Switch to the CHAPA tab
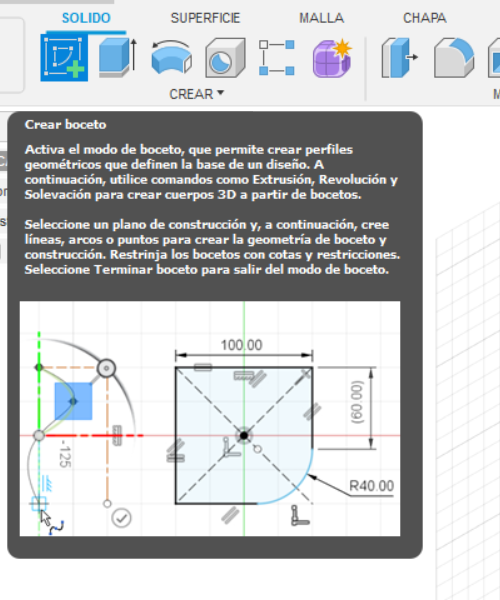This screenshot has width=500, height=600. (425, 18)
